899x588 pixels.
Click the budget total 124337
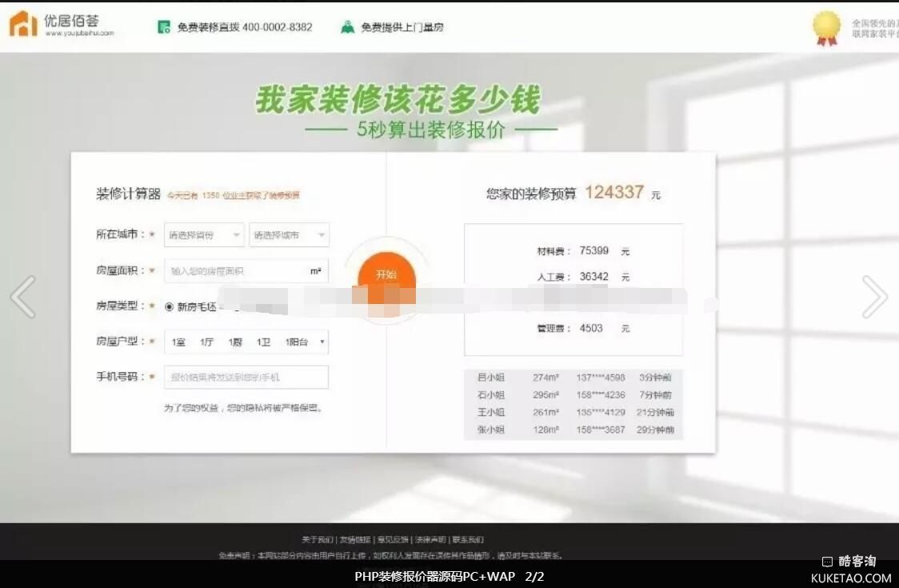[x=614, y=192]
